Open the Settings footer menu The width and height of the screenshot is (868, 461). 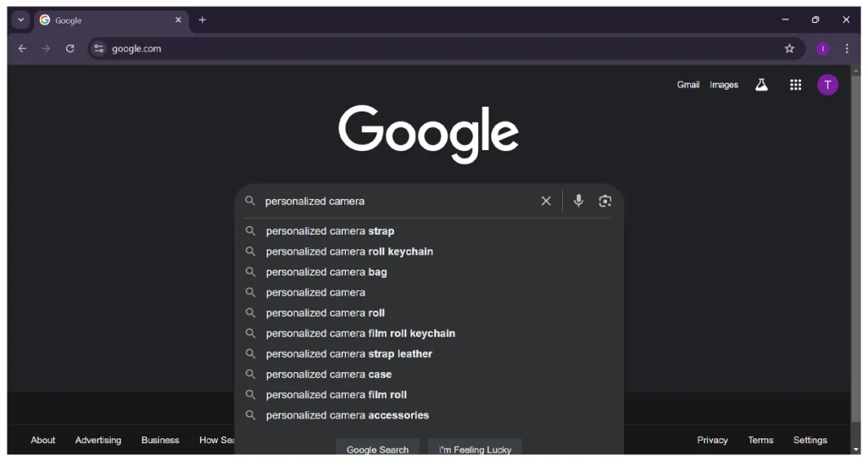click(x=810, y=440)
